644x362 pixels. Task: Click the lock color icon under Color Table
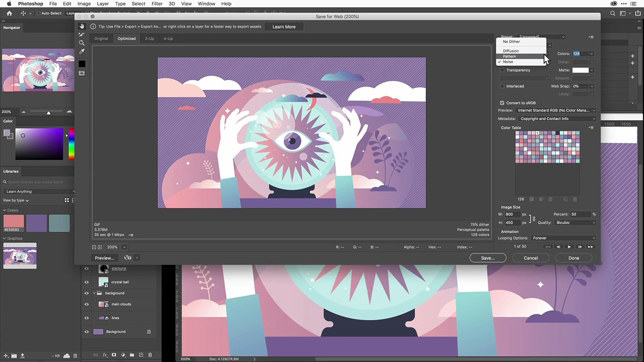click(x=550, y=199)
